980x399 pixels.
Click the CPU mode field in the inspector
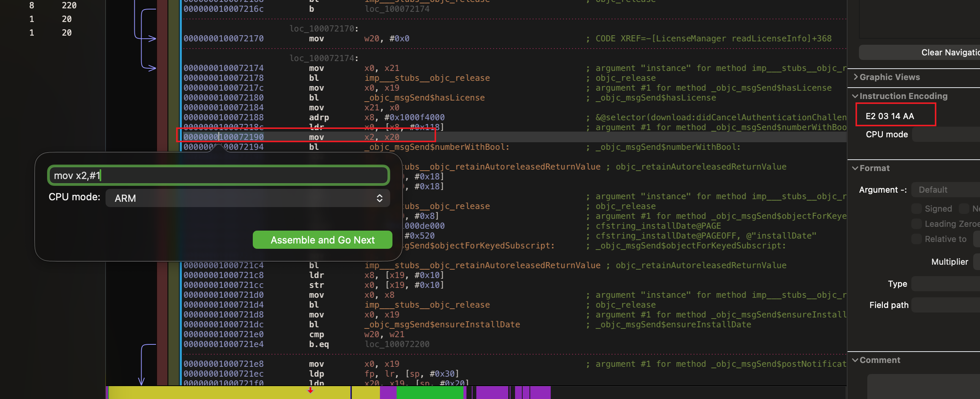(x=946, y=135)
